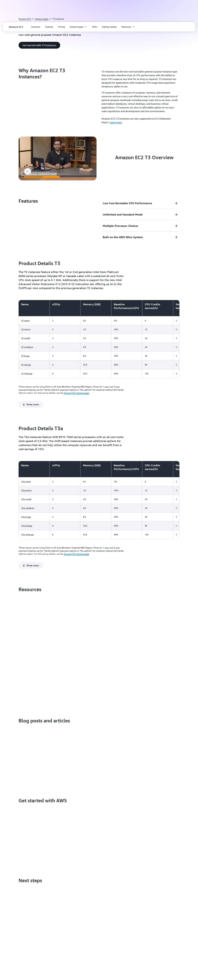Open the FAQs nav item

(x=94, y=27)
